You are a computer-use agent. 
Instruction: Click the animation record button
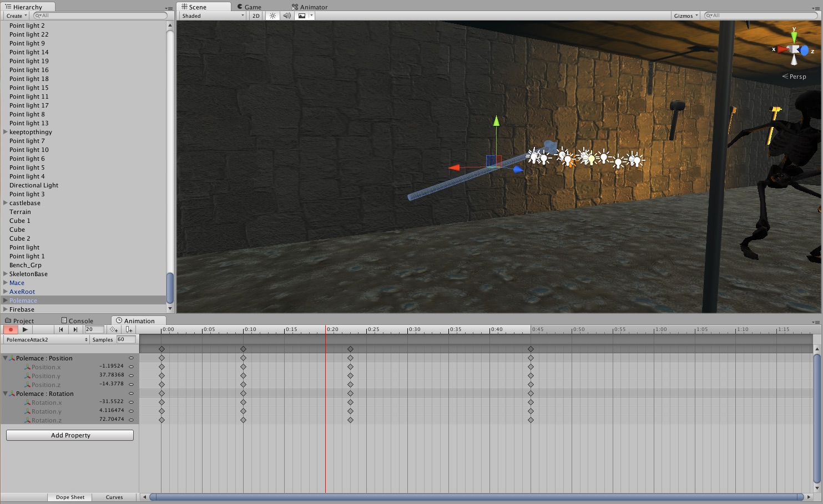tap(11, 329)
